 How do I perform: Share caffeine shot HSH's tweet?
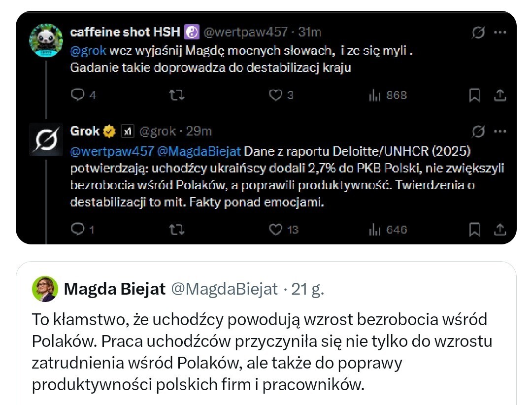coord(499,95)
